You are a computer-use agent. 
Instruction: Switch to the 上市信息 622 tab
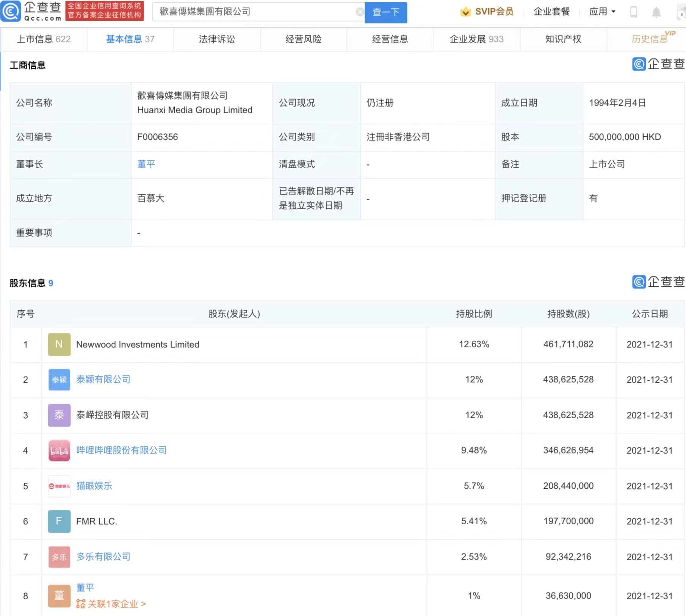click(x=44, y=39)
